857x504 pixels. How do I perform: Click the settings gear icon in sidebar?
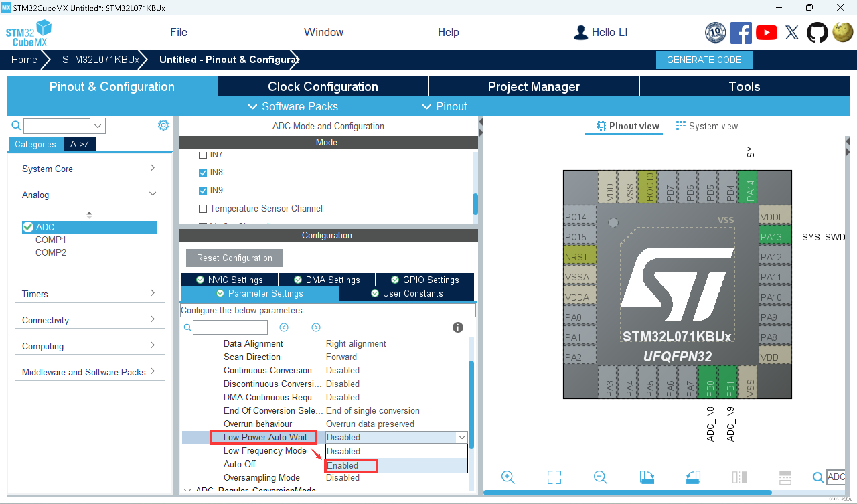tap(163, 125)
